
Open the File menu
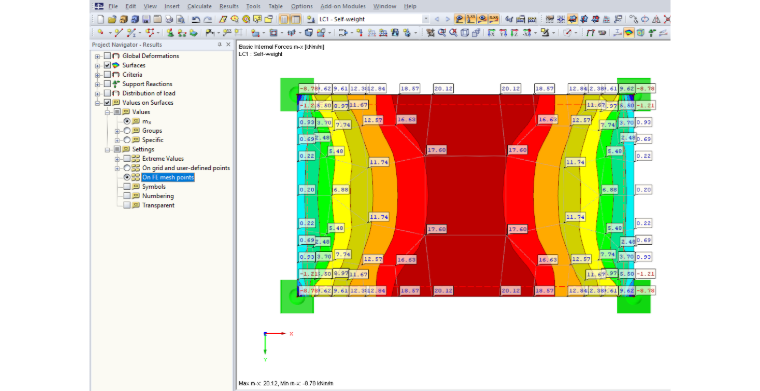coord(113,6)
